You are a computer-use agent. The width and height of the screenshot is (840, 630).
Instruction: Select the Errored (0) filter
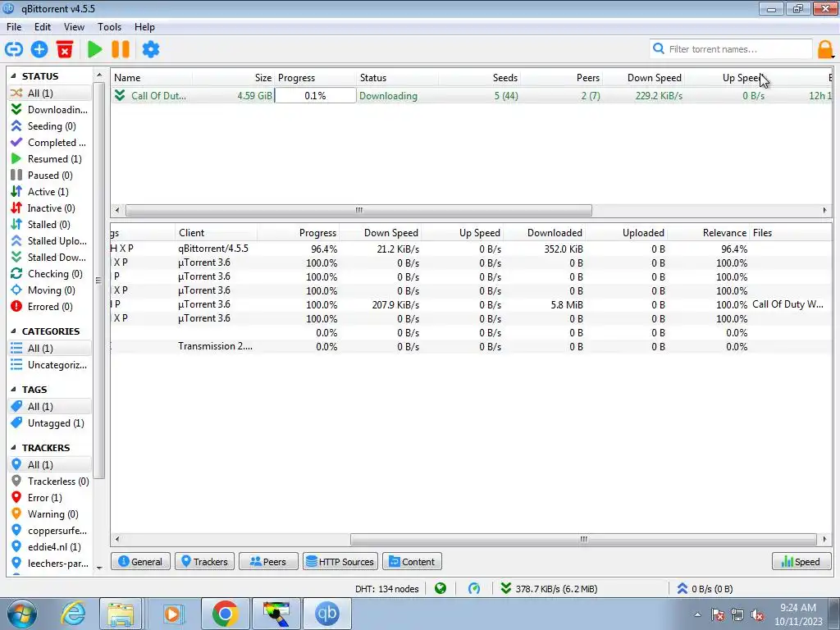[49, 307]
